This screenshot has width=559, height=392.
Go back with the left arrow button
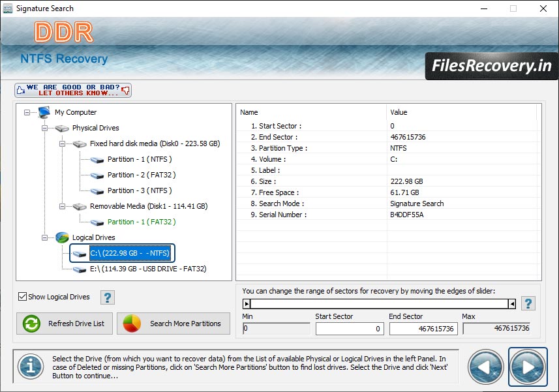[485, 367]
